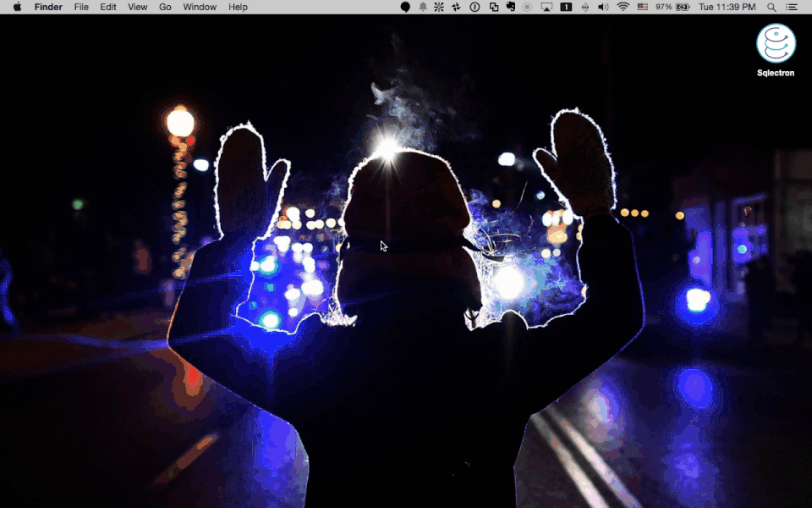Viewport: 812px width, 508px height.
Task: Click the asterisk-shaped menu bar icon
Action: (x=439, y=7)
